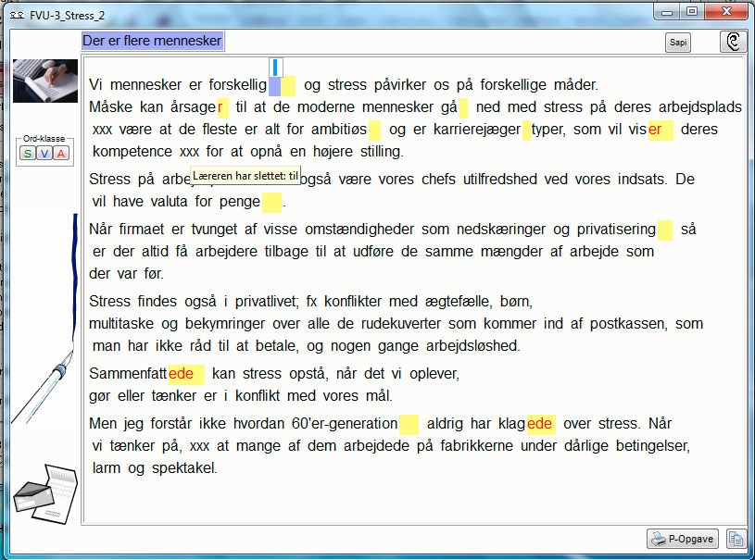Click the xxx after 'tænker på,'

pyautogui.click(x=199, y=446)
